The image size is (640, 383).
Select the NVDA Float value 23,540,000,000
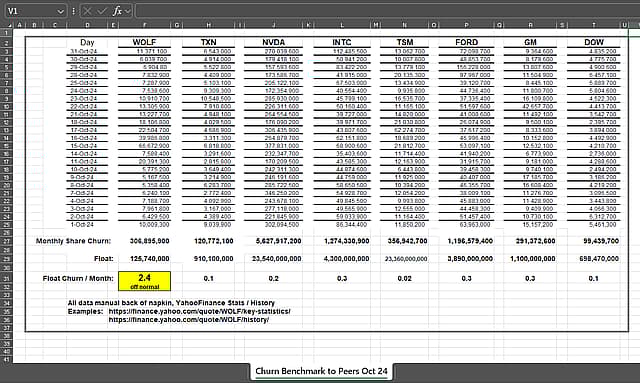(276, 258)
